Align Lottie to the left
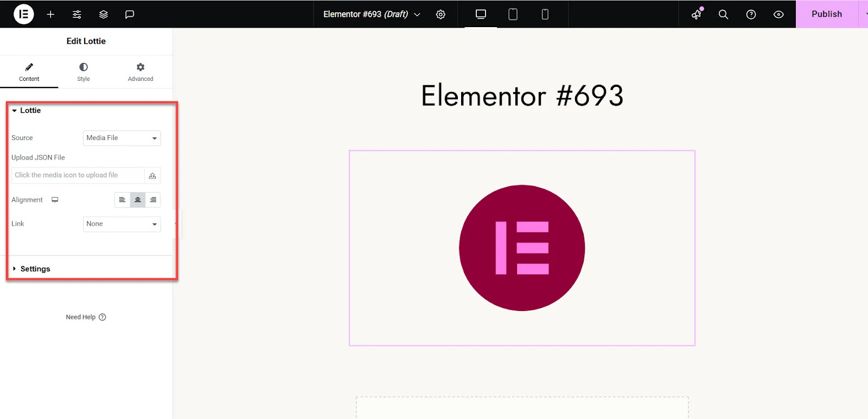The height and width of the screenshot is (419, 868). coord(122,200)
